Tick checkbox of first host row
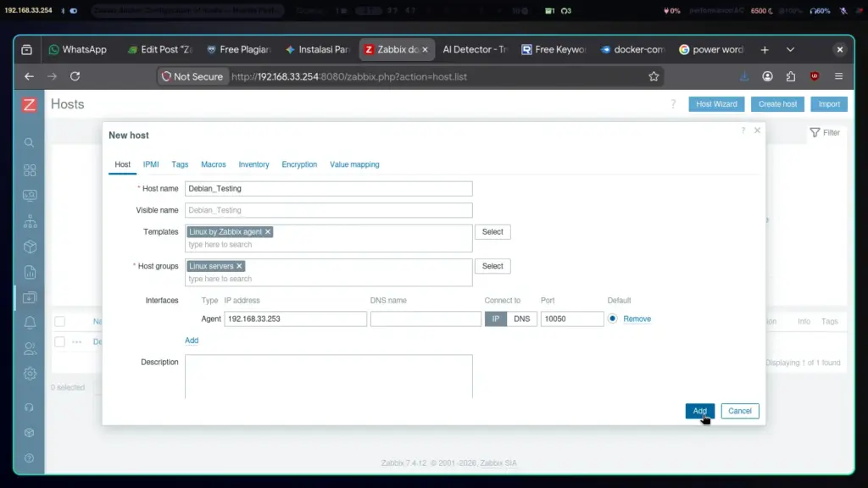Screen dimensions: 868x488 click(x=60, y=342)
